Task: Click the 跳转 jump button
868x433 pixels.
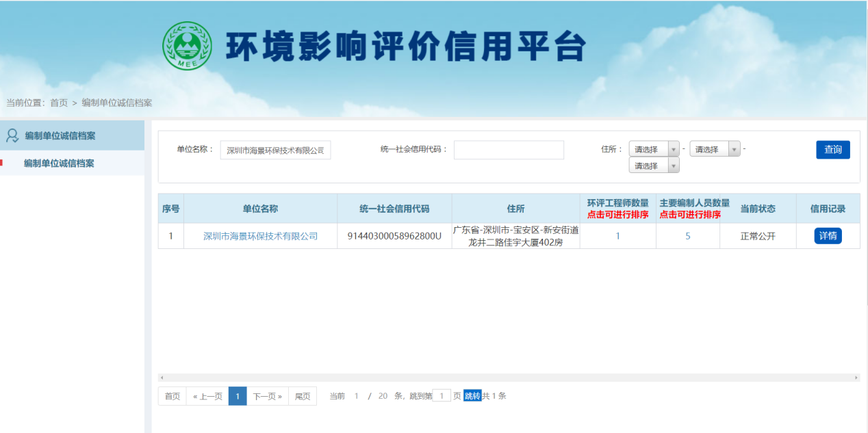Action: pyautogui.click(x=472, y=395)
